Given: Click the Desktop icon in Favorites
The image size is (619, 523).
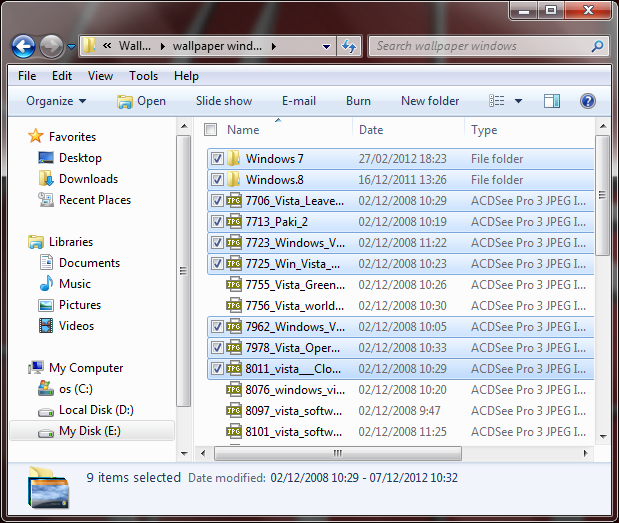Looking at the screenshot, I should 46,157.
